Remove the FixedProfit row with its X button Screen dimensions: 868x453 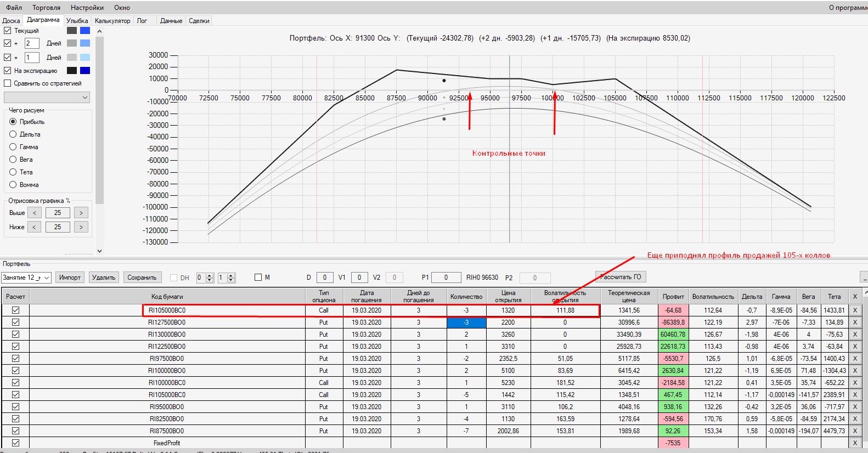coord(854,443)
